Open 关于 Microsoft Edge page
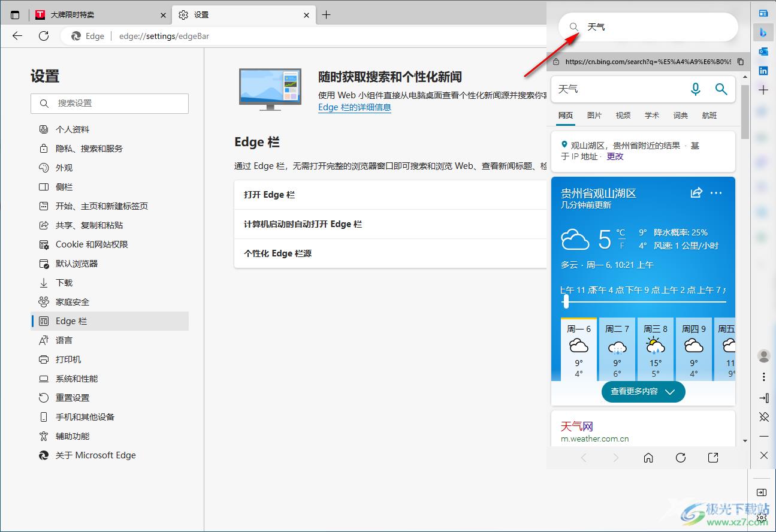This screenshot has height=532, width=776. click(110, 455)
